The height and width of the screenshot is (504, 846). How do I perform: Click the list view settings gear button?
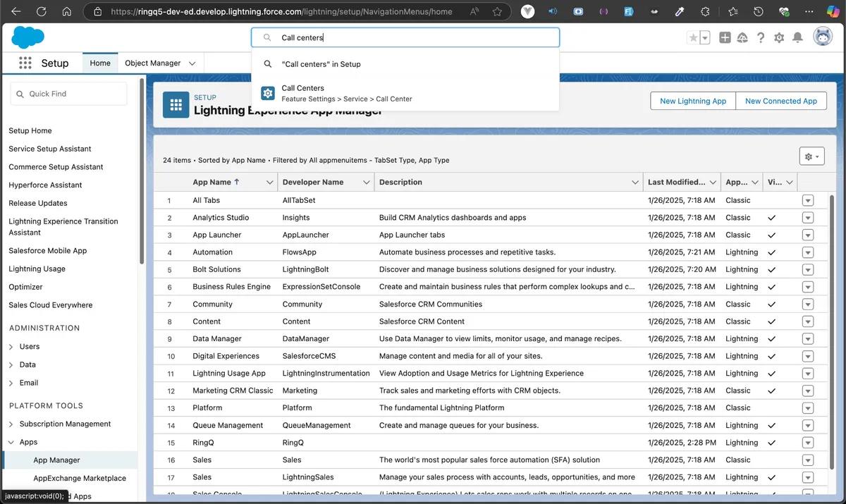click(811, 156)
